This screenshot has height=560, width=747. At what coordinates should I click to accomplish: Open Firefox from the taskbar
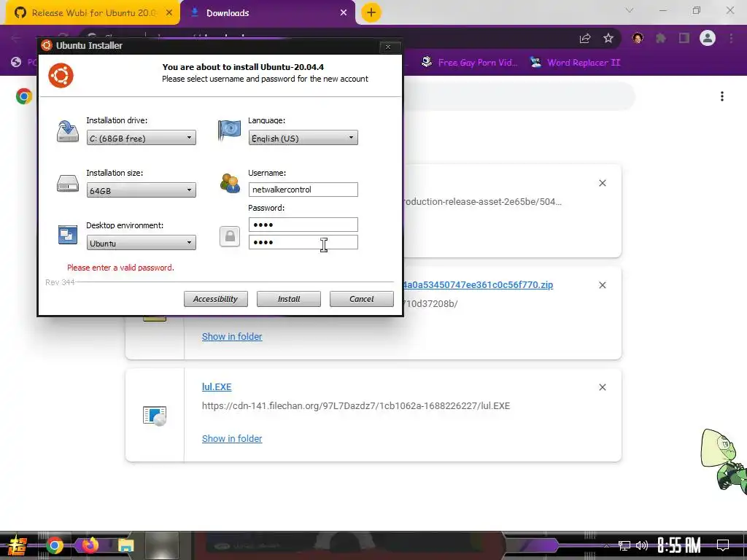(x=90, y=545)
